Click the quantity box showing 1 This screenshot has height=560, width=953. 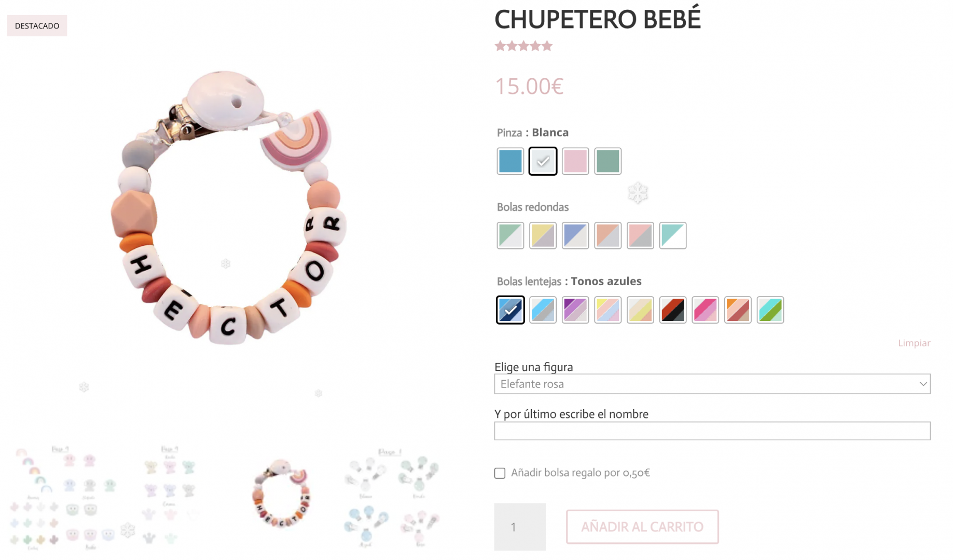tap(520, 527)
